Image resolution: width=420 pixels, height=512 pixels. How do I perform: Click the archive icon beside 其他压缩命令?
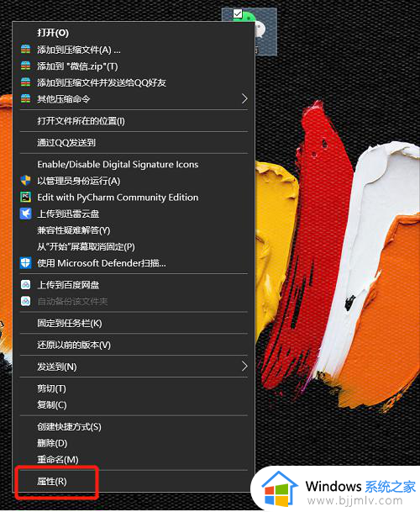coord(26,98)
